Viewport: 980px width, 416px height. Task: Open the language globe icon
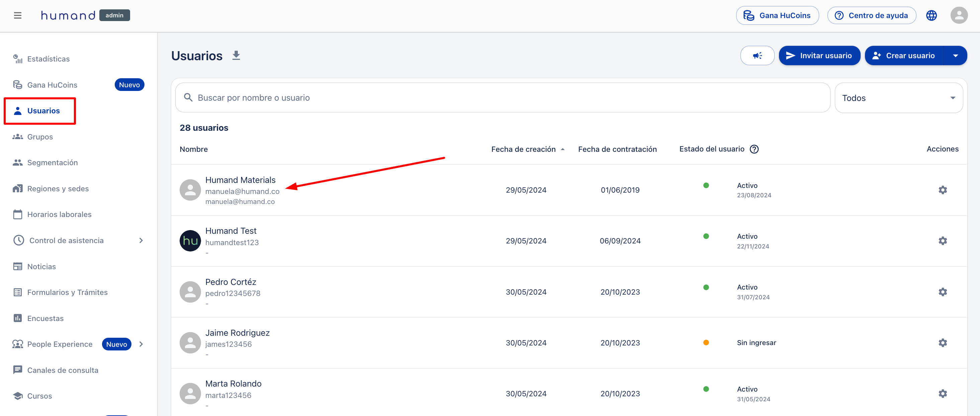click(x=931, y=16)
